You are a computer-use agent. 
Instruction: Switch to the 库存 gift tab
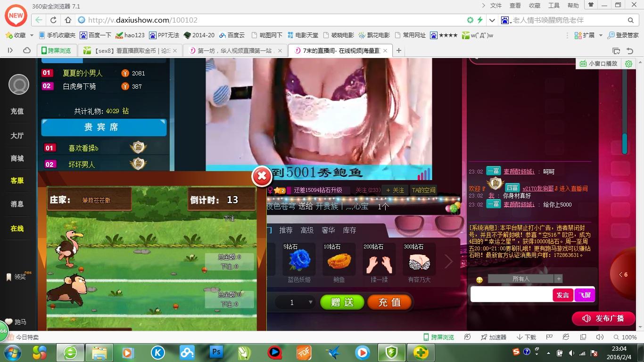(349, 230)
